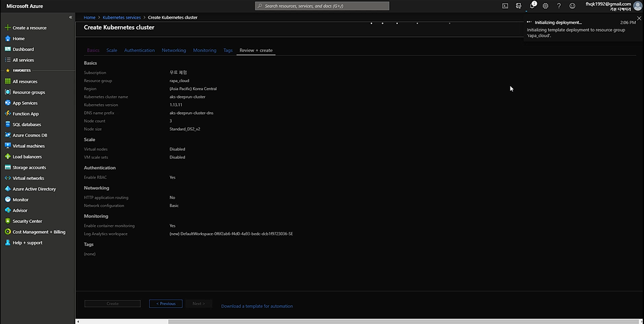
Task: Collapse the left sidebar menu
Action: point(71,18)
